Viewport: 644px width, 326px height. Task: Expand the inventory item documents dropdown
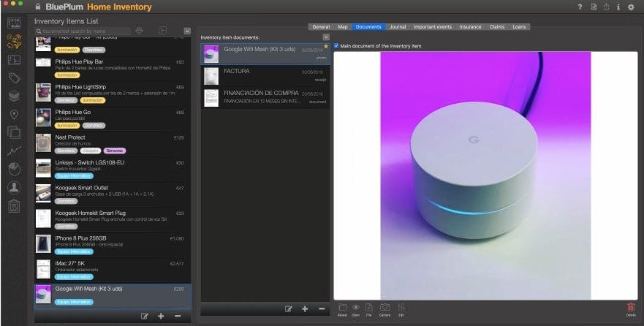pos(326,37)
